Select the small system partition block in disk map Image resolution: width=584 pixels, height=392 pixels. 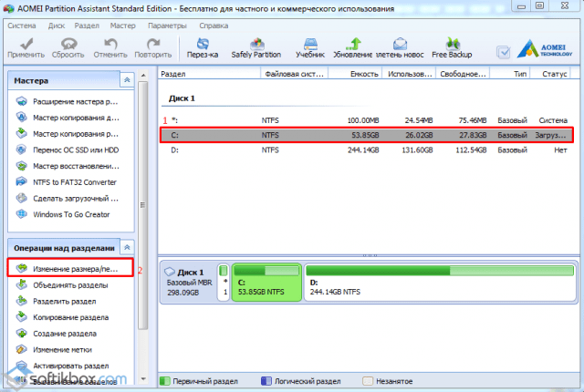tap(224, 282)
